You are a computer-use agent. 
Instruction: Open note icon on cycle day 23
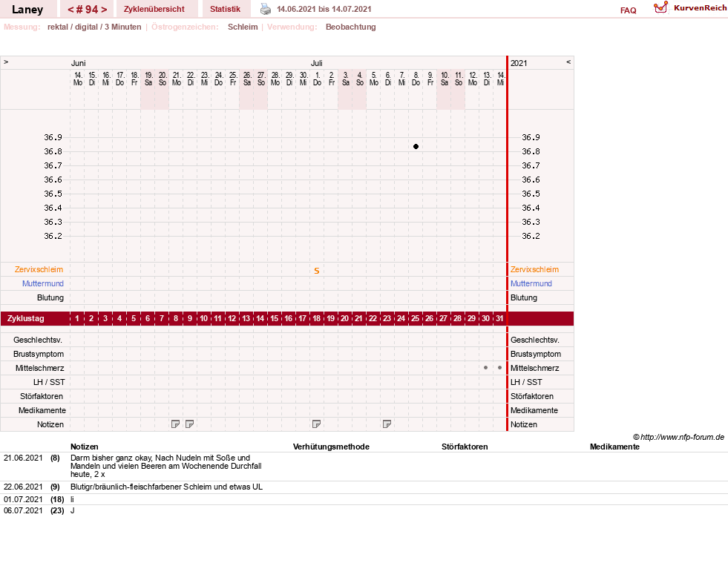click(387, 424)
